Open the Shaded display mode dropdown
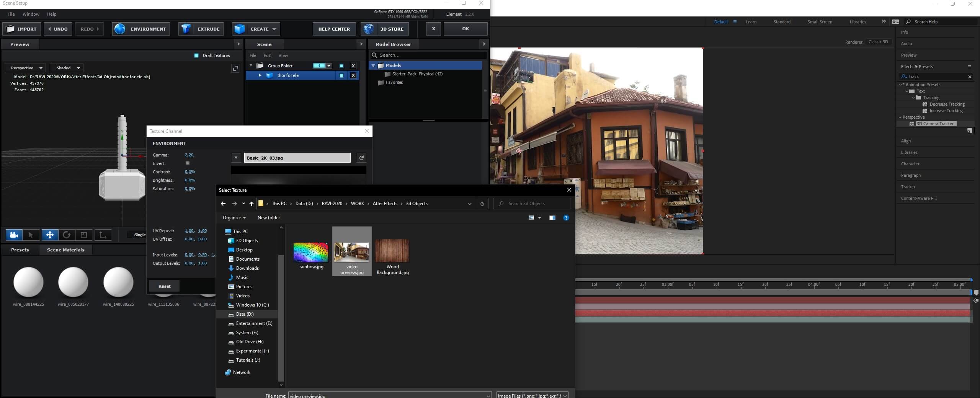The image size is (980, 398). click(x=67, y=68)
